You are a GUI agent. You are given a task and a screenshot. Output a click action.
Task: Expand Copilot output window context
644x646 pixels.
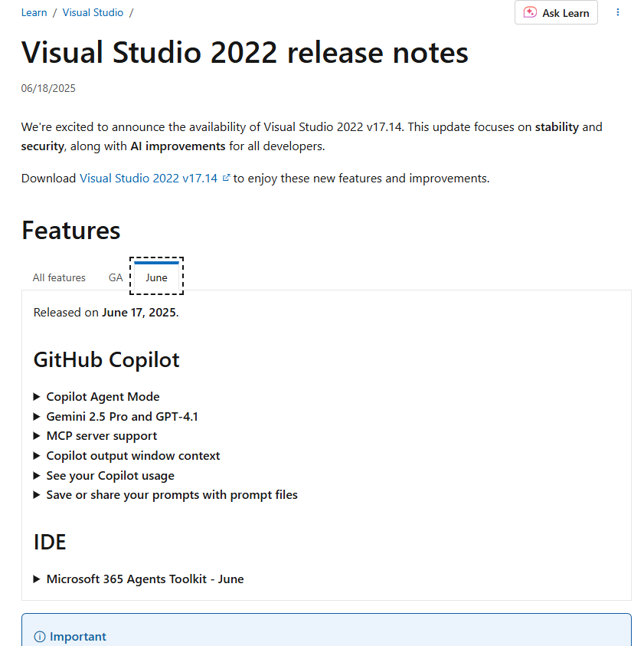pos(126,456)
